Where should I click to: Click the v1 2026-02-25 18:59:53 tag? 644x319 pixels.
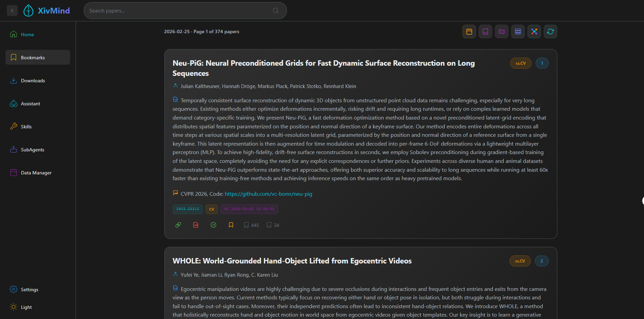(x=249, y=209)
